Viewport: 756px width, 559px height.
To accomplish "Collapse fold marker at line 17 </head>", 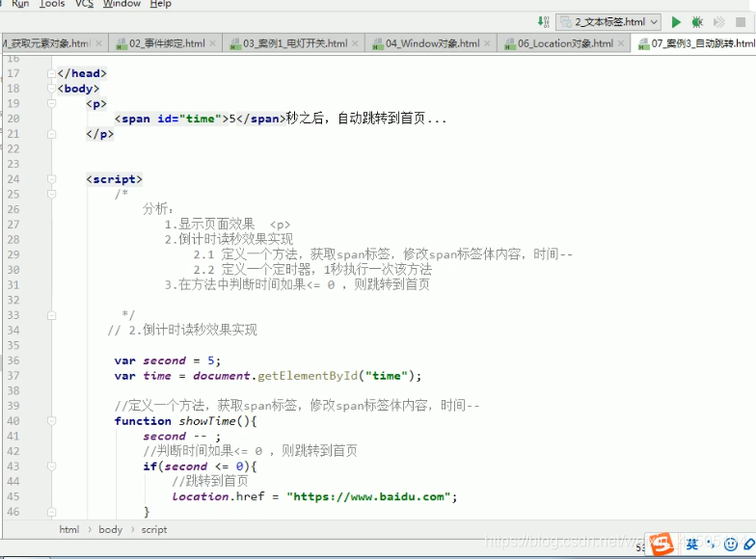I will pyautogui.click(x=52, y=73).
